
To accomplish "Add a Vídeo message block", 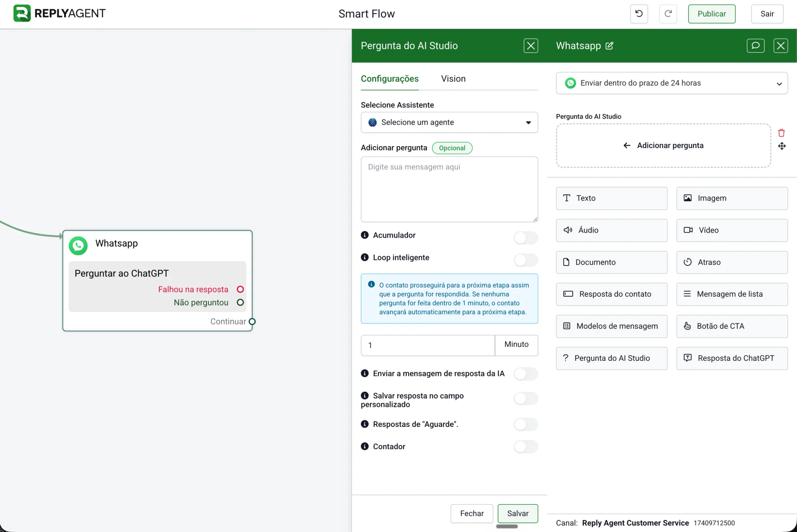I will coord(732,230).
